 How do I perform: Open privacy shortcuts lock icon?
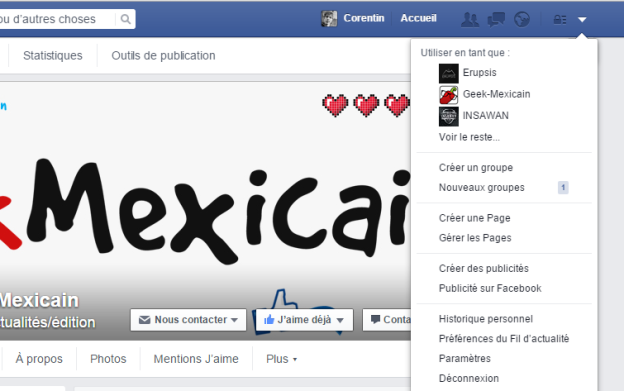(x=560, y=19)
